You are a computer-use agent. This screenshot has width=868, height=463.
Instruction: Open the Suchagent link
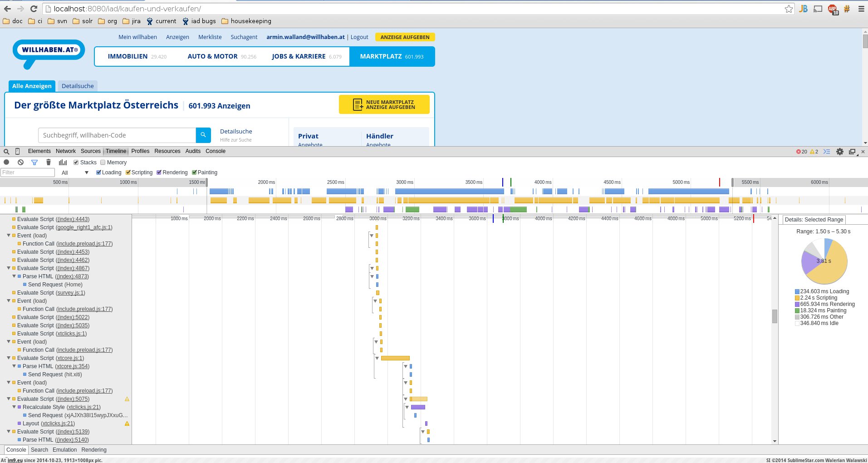[244, 37]
